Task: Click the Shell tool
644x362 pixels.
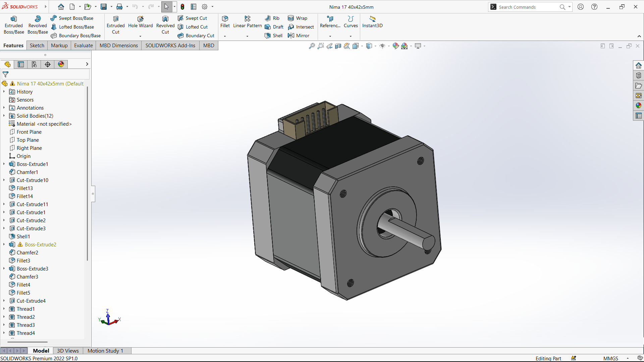Action: click(274, 36)
